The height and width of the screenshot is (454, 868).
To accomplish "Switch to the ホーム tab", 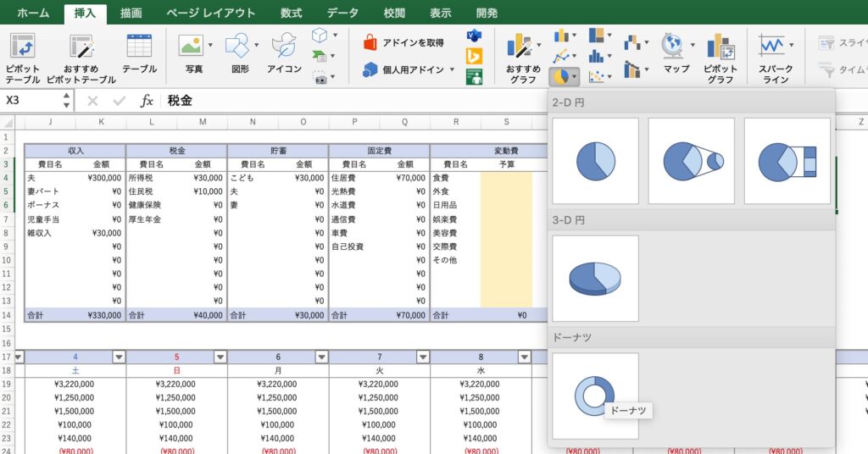I will click(x=33, y=13).
